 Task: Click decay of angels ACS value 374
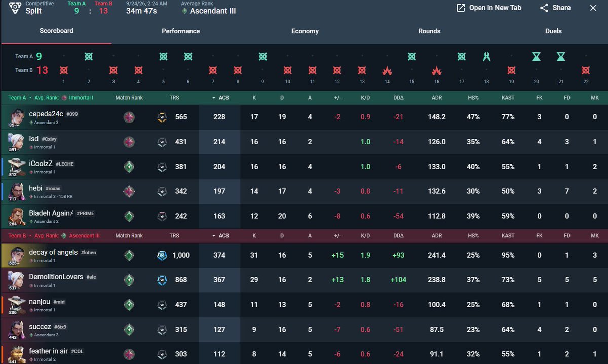pyautogui.click(x=219, y=255)
